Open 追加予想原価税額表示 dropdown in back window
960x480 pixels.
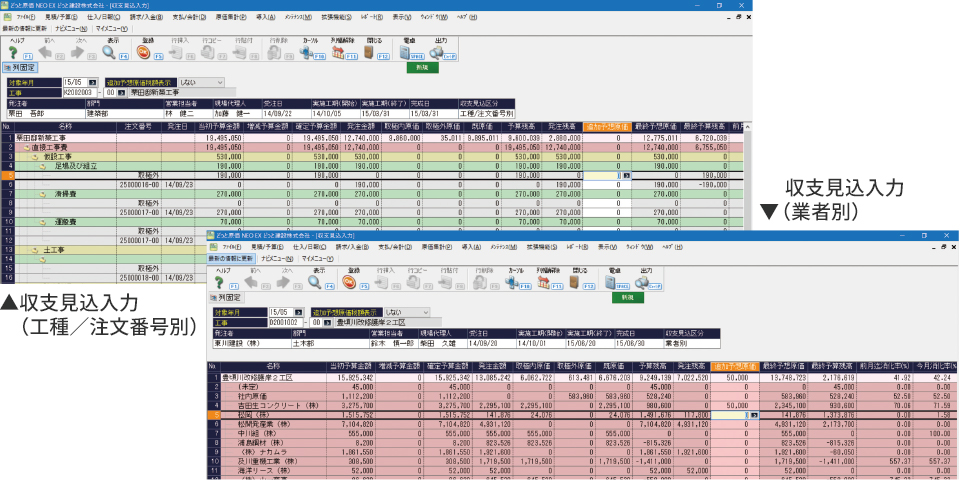point(201,82)
